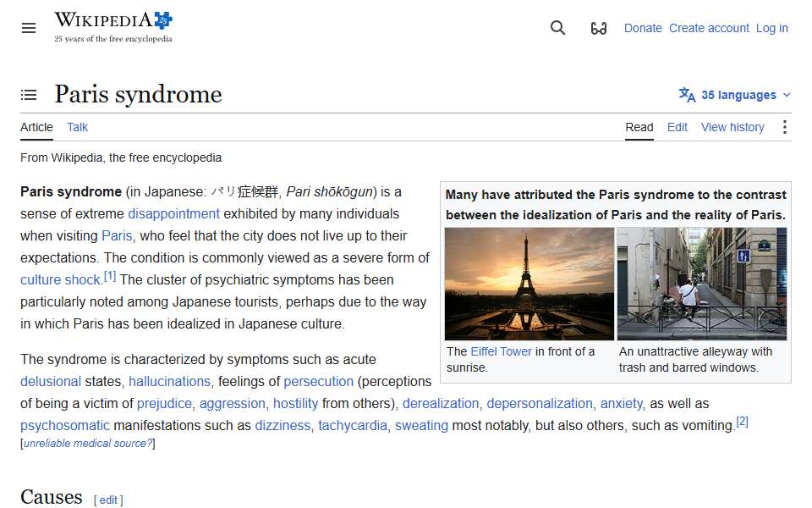Click the Causes section heading
The image size is (812, 508).
[x=52, y=497]
